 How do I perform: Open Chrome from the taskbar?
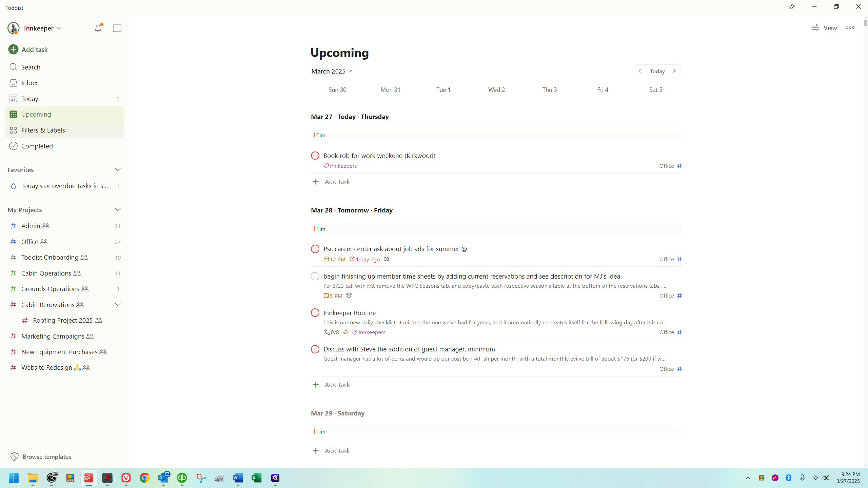[145, 478]
